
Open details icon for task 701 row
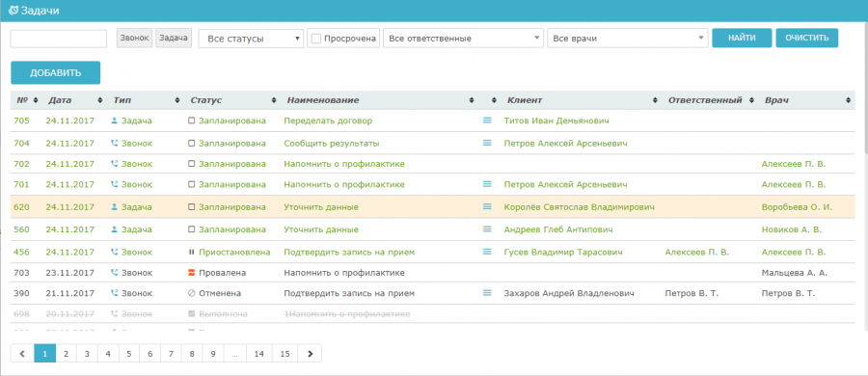pyautogui.click(x=487, y=183)
